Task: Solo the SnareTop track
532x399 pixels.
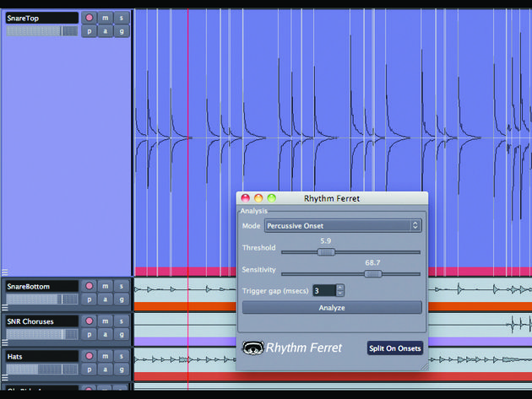Action: [x=122, y=18]
